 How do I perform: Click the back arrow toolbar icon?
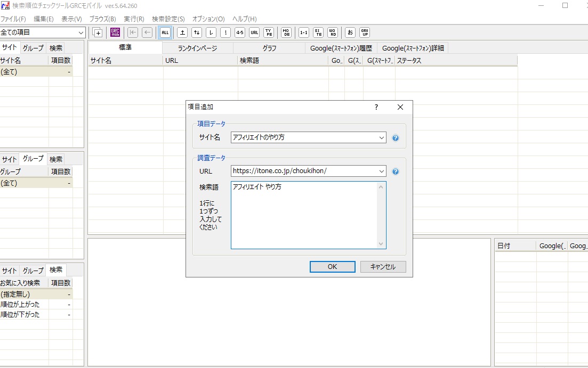pos(147,32)
